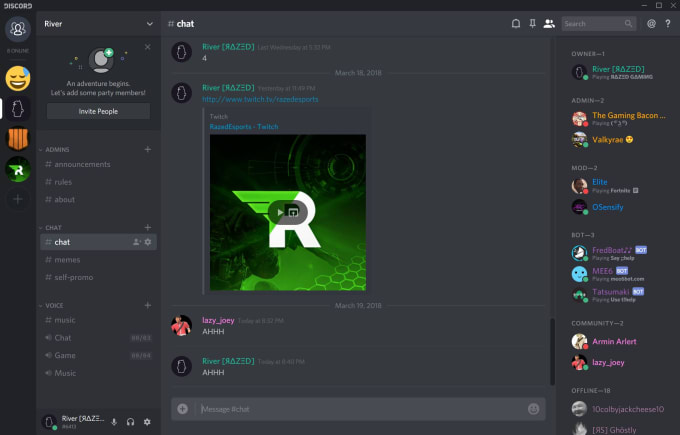Open the green Razed R server

click(18, 169)
